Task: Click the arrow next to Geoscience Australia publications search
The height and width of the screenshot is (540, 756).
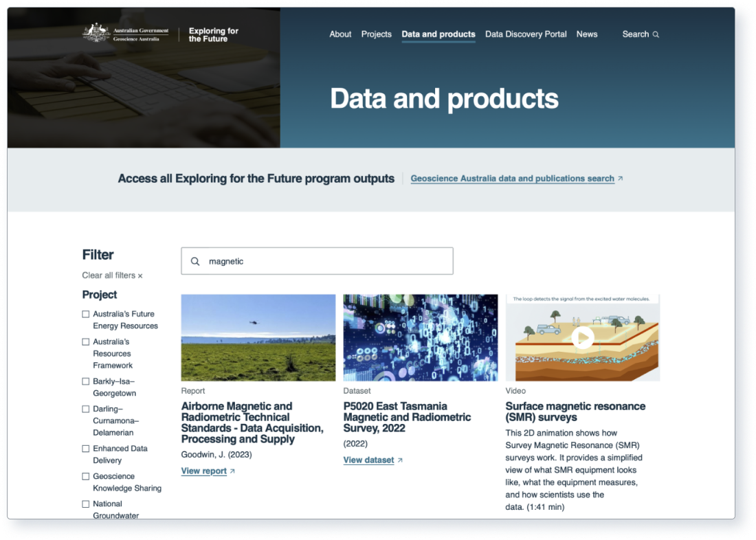Action: point(619,178)
